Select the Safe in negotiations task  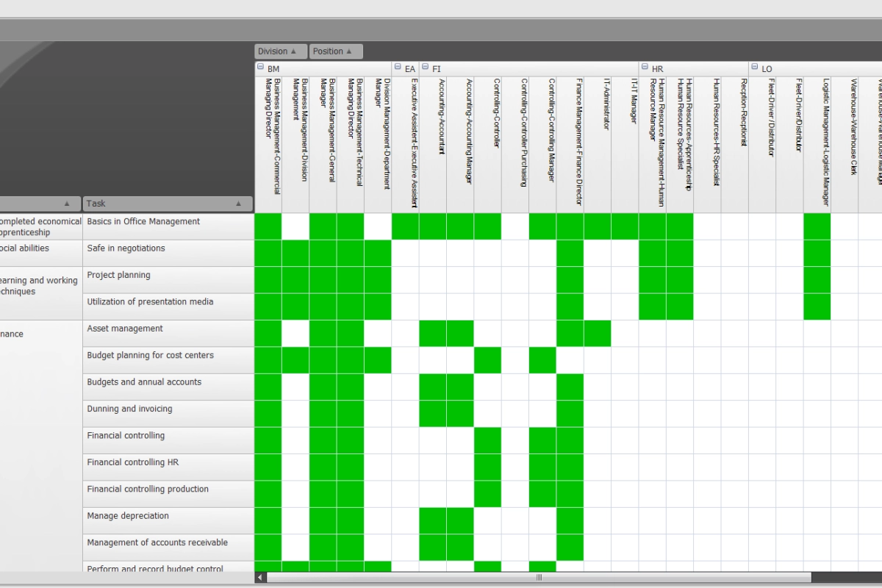click(168, 253)
